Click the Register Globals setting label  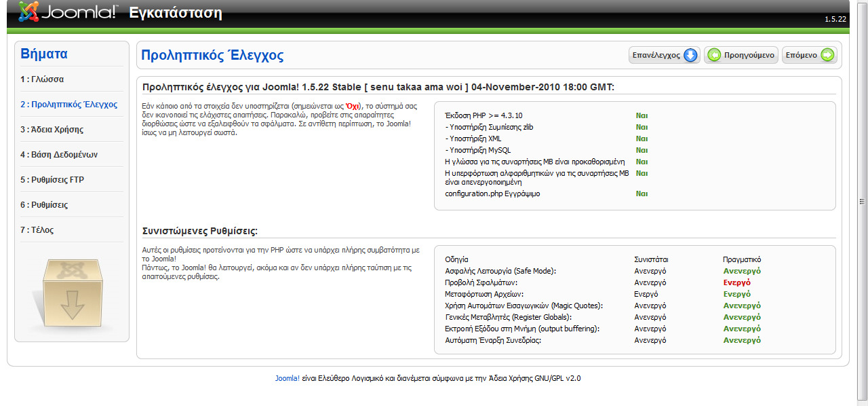click(508, 317)
